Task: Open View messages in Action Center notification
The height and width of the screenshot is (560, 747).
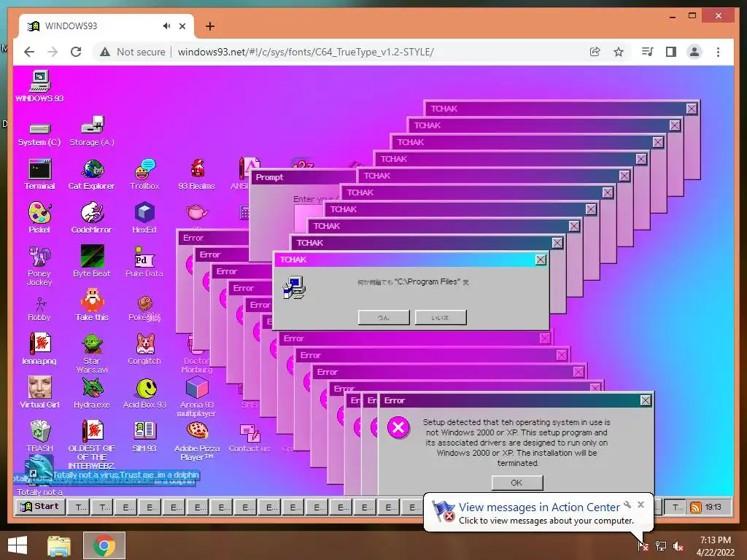Action: pos(539,507)
